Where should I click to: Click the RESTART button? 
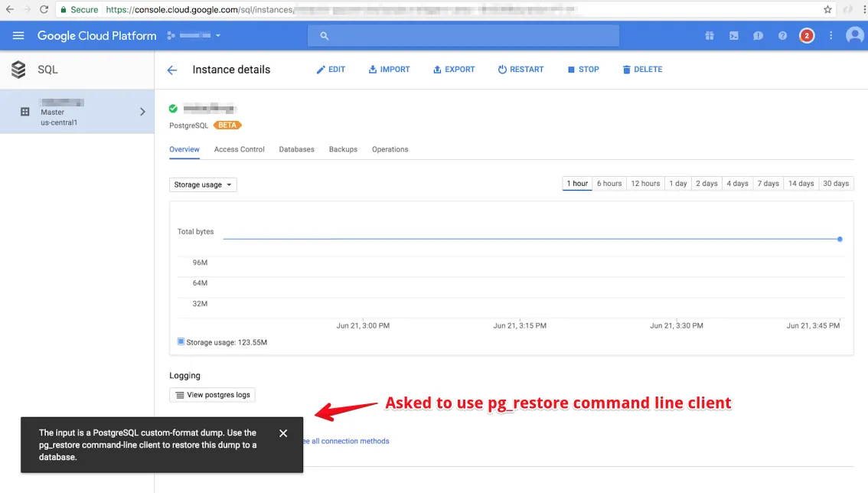click(521, 69)
